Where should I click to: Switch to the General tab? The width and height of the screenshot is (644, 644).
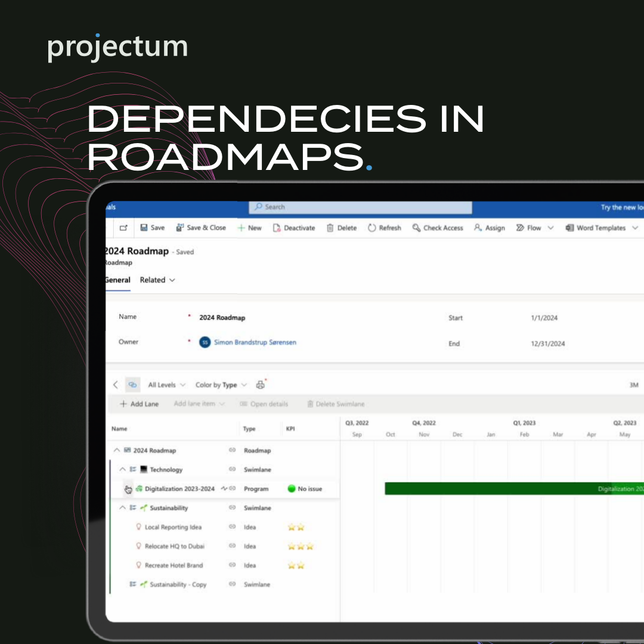[x=118, y=280]
